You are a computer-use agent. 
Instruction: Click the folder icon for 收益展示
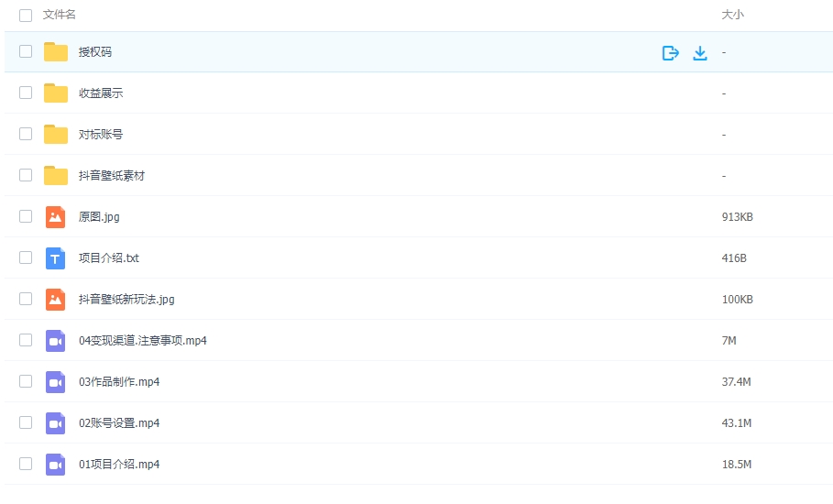56,93
